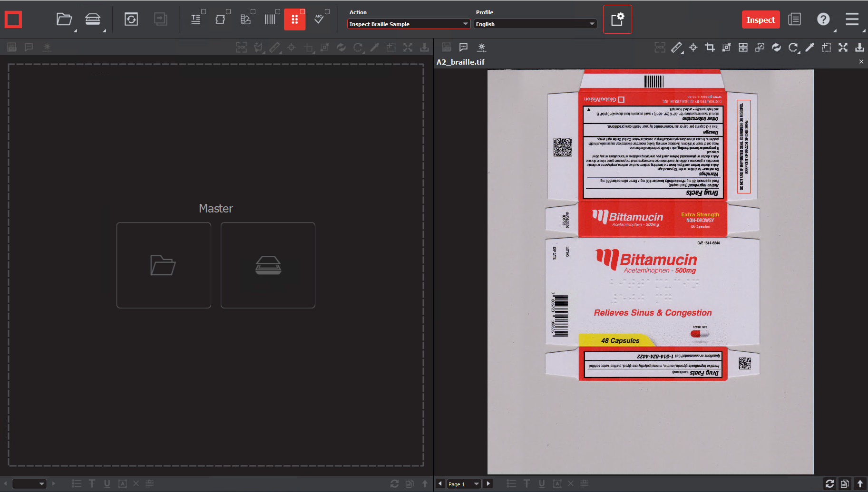Open the reports list panel icon
The height and width of the screenshot is (492, 868).
click(x=794, y=19)
